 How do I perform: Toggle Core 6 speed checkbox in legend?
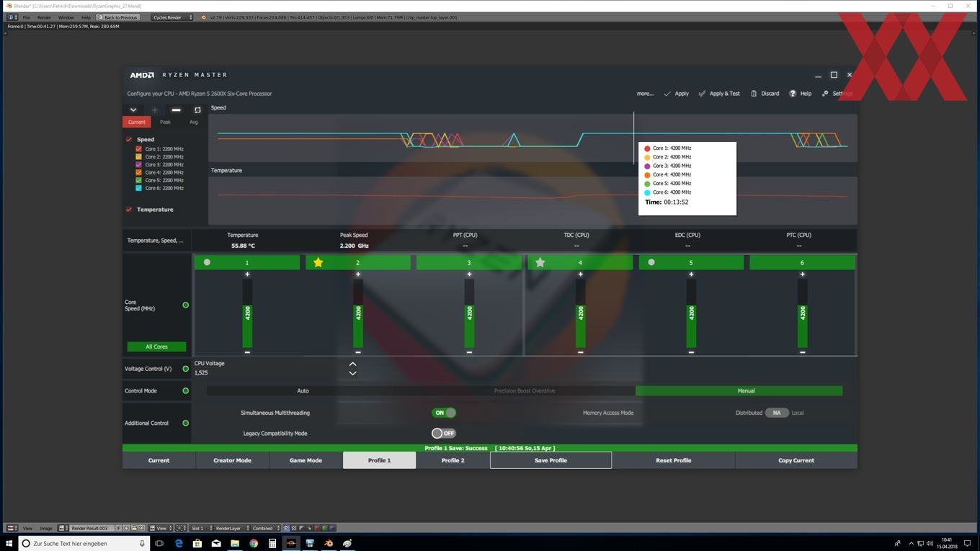[x=139, y=188]
